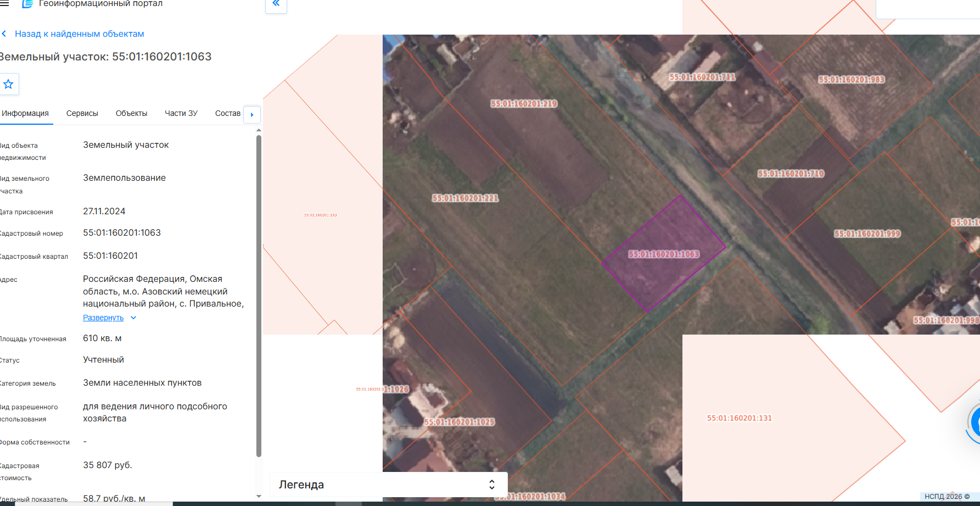
Task: Click the Землепользование value
Action: click(125, 178)
